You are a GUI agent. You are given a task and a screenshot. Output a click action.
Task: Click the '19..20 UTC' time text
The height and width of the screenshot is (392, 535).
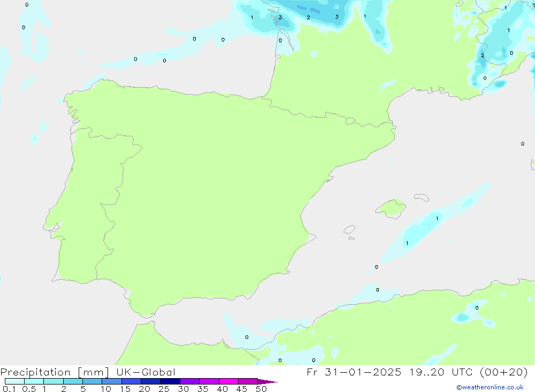(441, 372)
